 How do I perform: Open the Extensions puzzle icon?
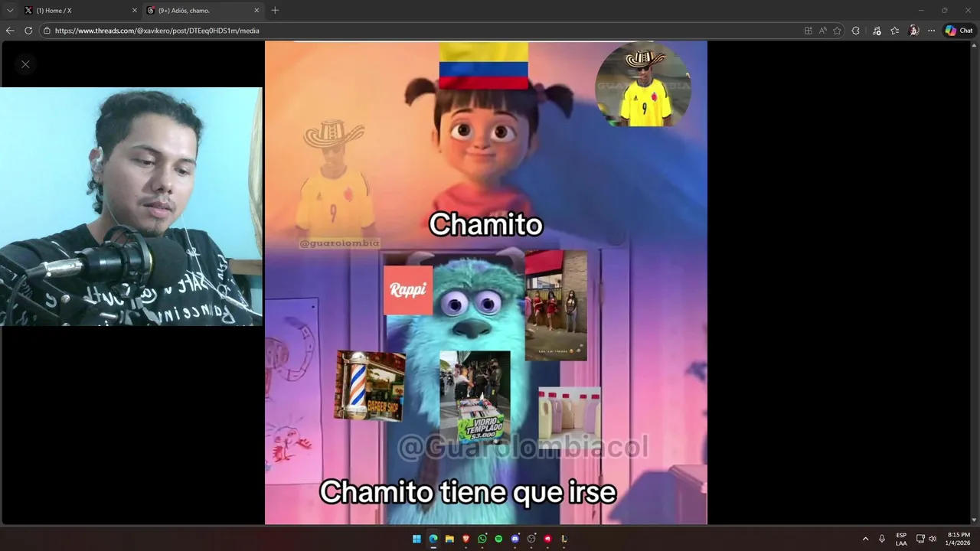pos(856,31)
